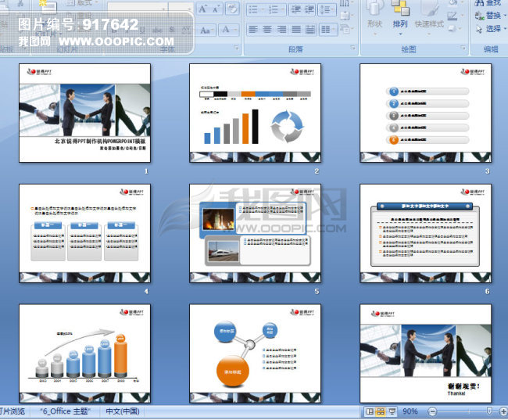Open the Shapes (形状) gallery
The image size is (508, 420).
[x=374, y=16]
